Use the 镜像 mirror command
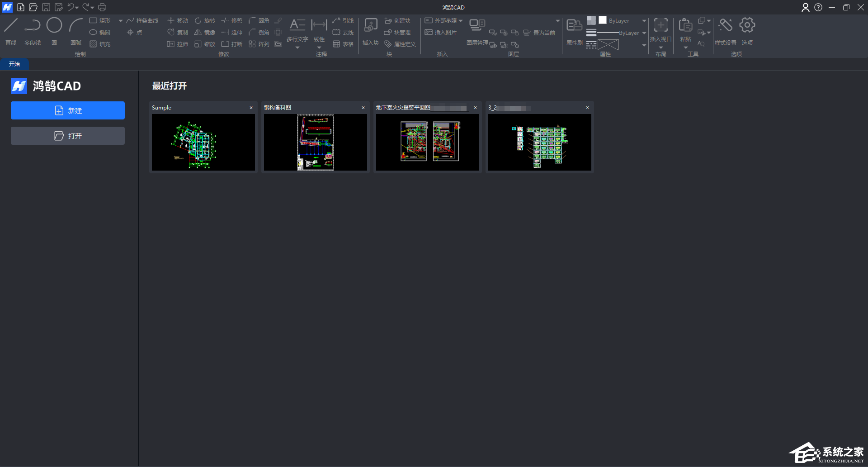This screenshot has height=467, width=868. pos(205,33)
